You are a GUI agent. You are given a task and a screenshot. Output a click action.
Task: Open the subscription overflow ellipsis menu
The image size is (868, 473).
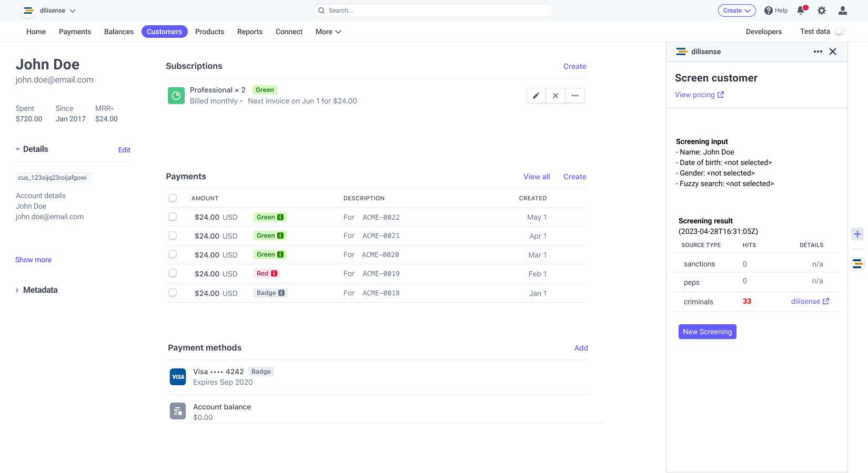coord(574,96)
